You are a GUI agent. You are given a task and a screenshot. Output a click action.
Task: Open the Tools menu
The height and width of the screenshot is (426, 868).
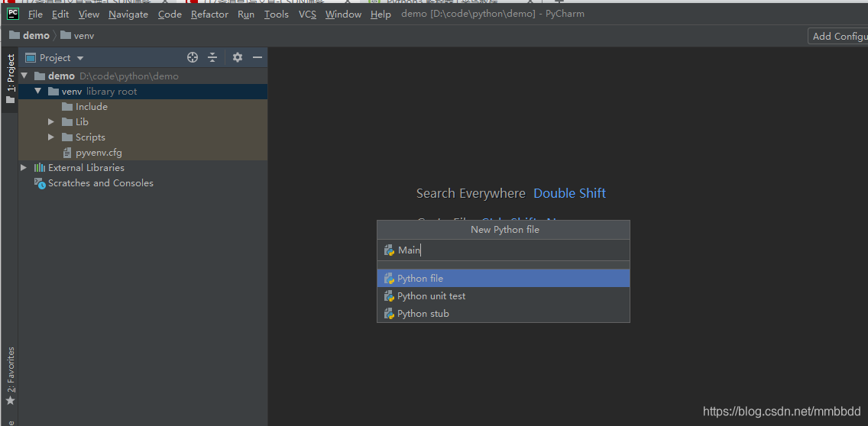click(277, 15)
